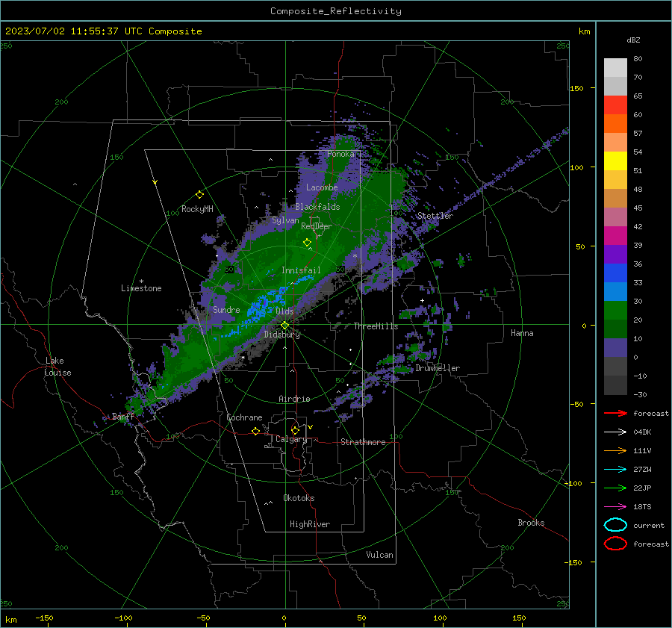Pick the red 65 dBZ color swatch
672x628 pixels.
(615, 105)
